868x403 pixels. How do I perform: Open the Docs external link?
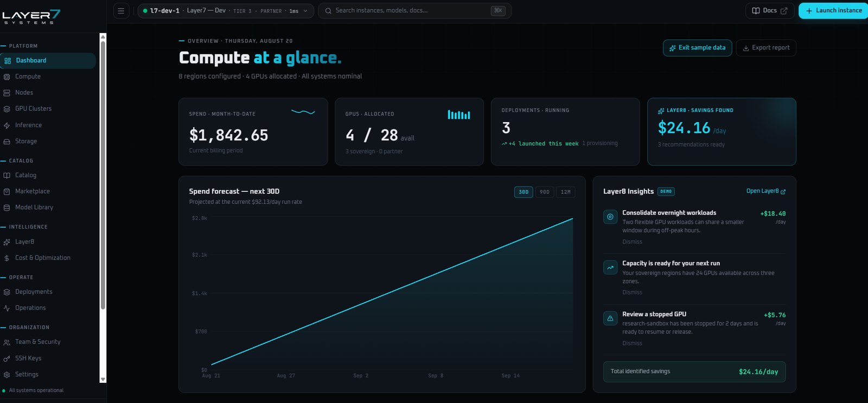[x=770, y=11]
